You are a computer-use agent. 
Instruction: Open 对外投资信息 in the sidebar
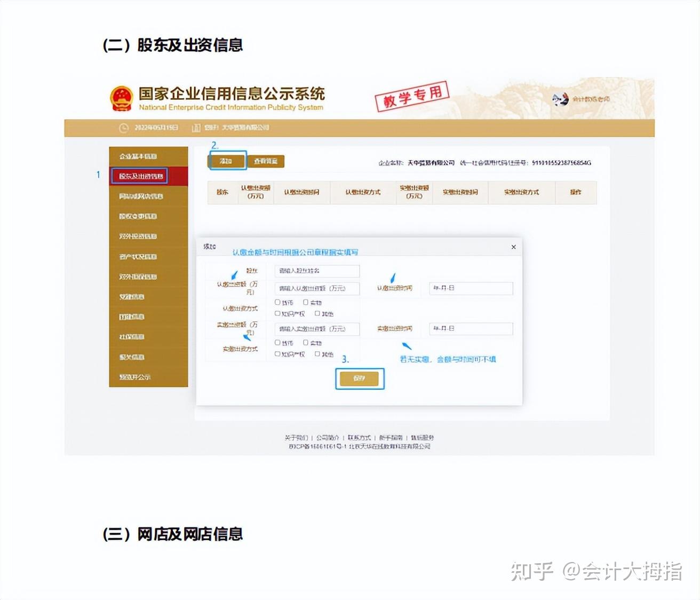point(148,236)
